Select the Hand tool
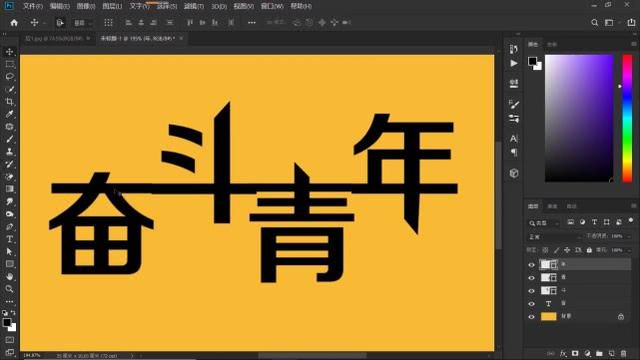 tap(9, 276)
